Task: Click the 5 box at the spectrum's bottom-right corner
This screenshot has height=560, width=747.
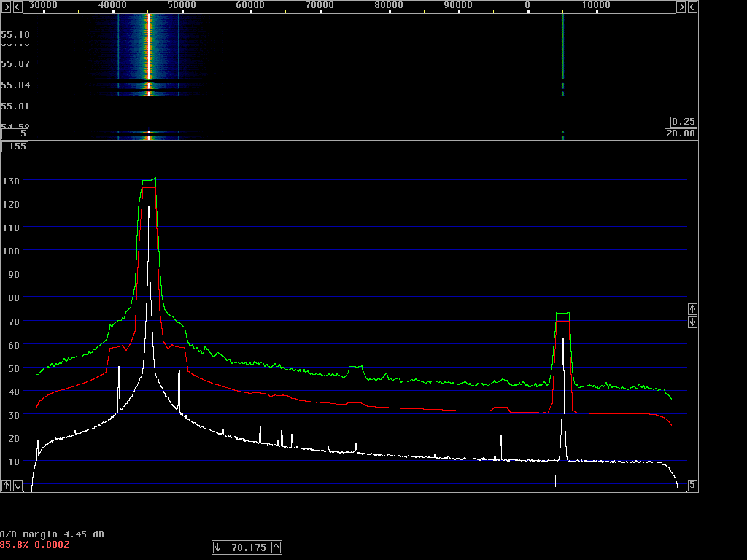Action: (x=693, y=485)
